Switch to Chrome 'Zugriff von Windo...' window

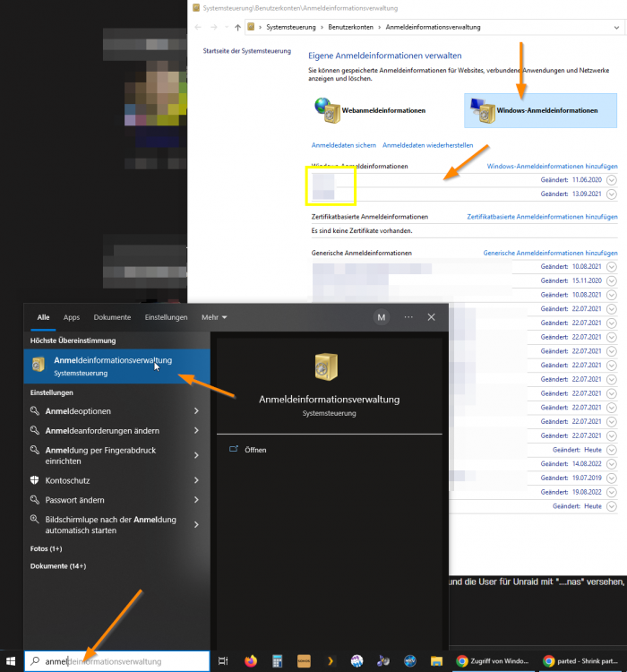pos(494,661)
